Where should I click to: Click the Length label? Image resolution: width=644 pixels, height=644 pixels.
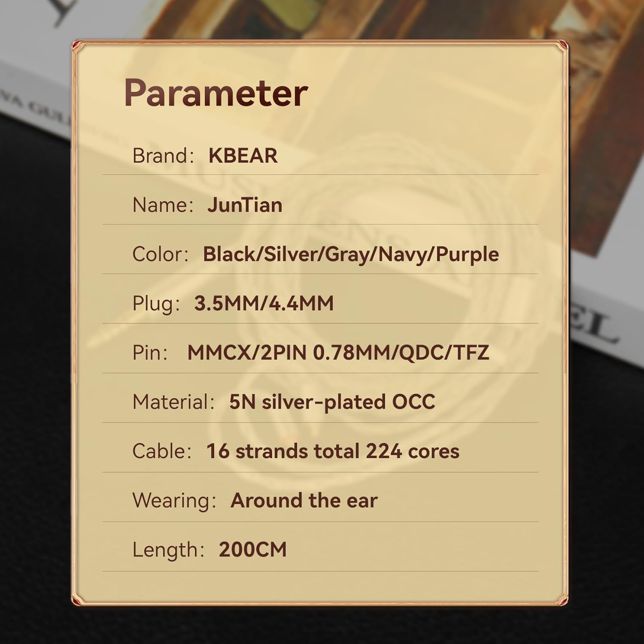click(168, 550)
